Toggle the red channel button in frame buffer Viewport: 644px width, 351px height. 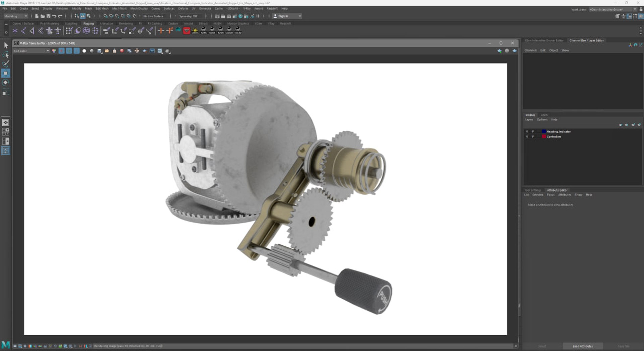click(x=61, y=51)
